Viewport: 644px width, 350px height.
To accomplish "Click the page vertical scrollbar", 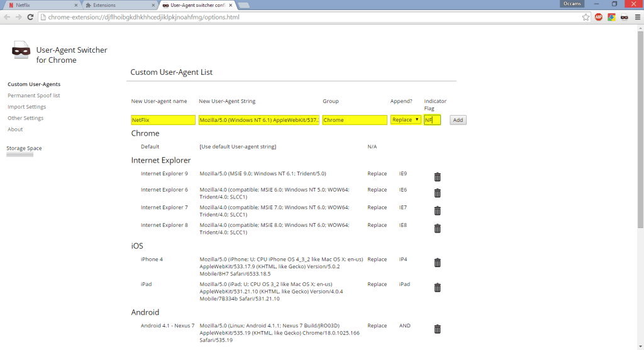I will point(640,129).
